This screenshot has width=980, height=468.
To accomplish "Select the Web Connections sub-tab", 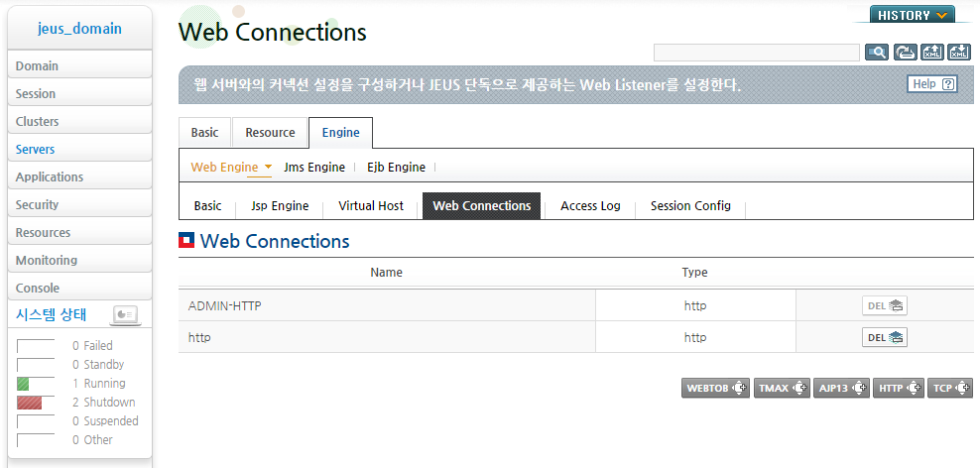I will 481,205.
